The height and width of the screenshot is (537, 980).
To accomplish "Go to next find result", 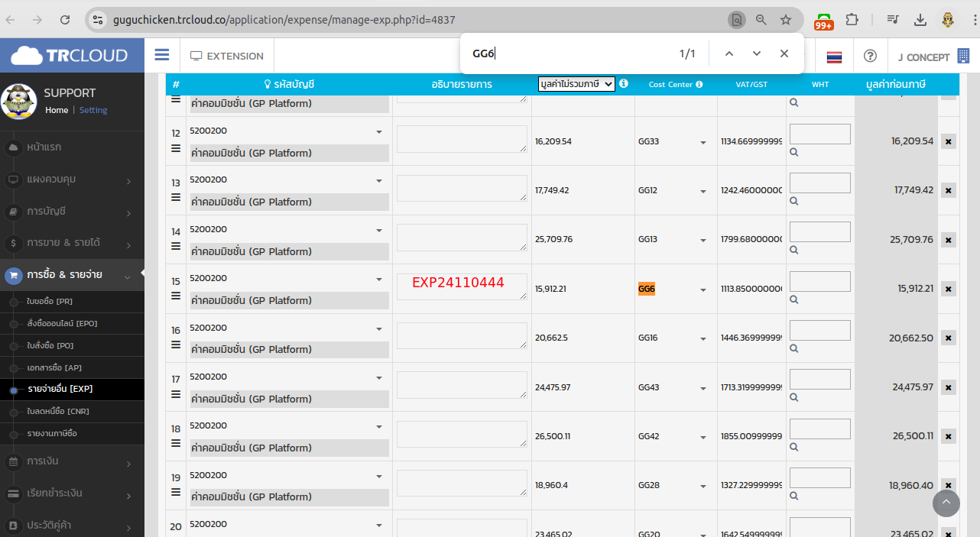I will [x=757, y=53].
